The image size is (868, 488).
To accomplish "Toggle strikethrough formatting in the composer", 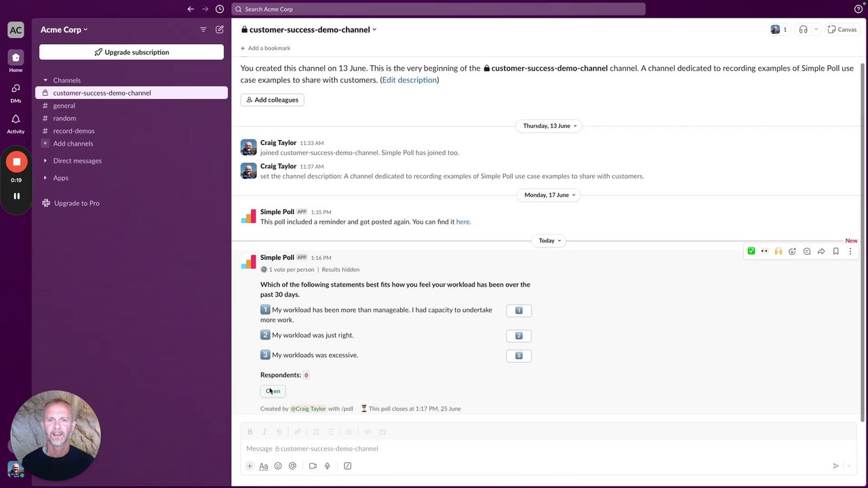I will 279,432.
